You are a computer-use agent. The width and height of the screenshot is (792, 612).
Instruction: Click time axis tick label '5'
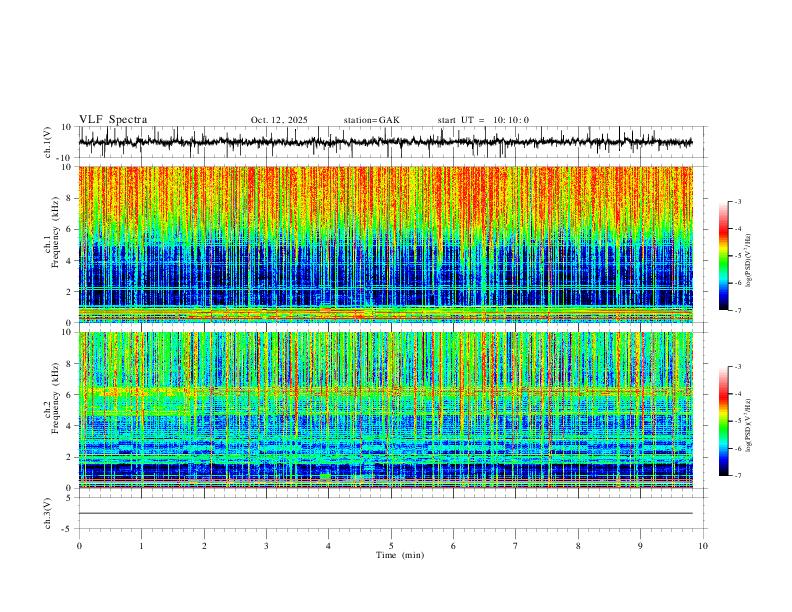pos(391,546)
